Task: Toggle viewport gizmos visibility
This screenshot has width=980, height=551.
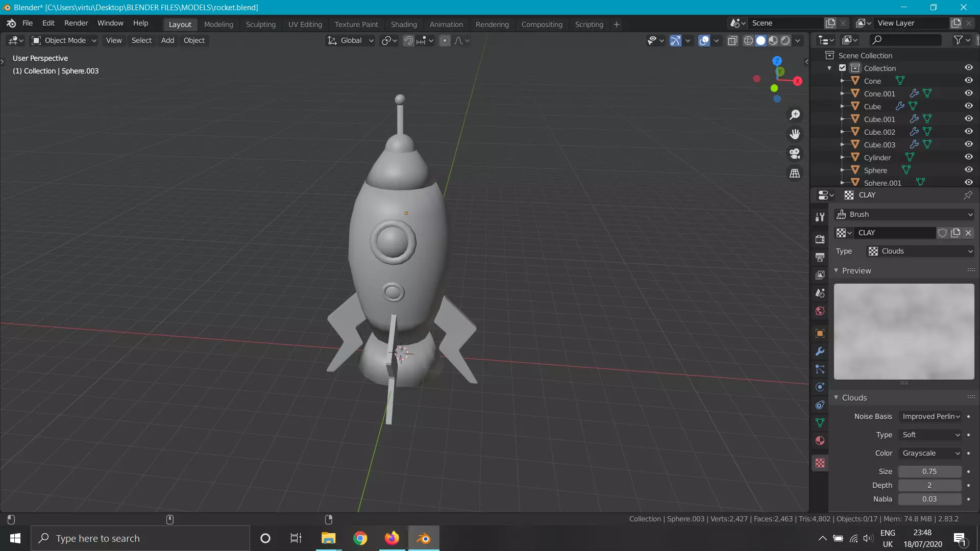Action: (x=675, y=40)
